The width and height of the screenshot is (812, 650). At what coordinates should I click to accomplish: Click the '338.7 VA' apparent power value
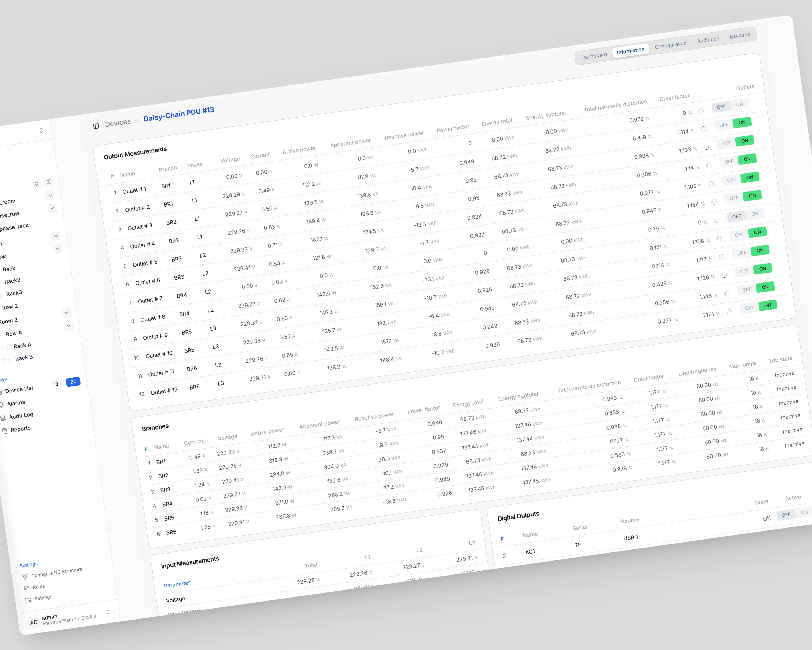(333, 452)
